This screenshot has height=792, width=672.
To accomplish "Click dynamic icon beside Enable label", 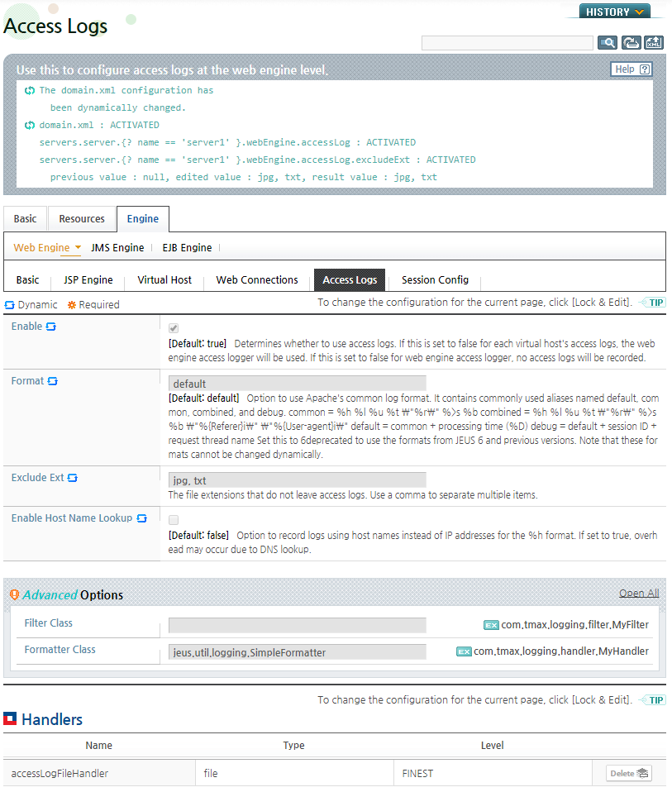I will point(51,327).
